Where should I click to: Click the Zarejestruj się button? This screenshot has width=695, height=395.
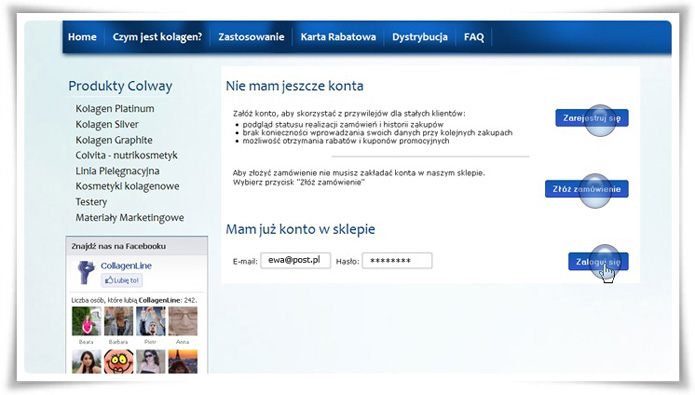click(592, 118)
